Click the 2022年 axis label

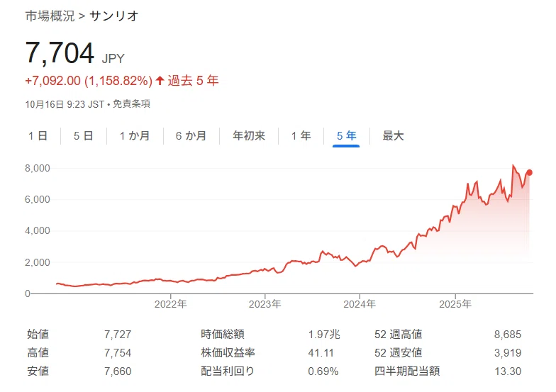click(170, 304)
